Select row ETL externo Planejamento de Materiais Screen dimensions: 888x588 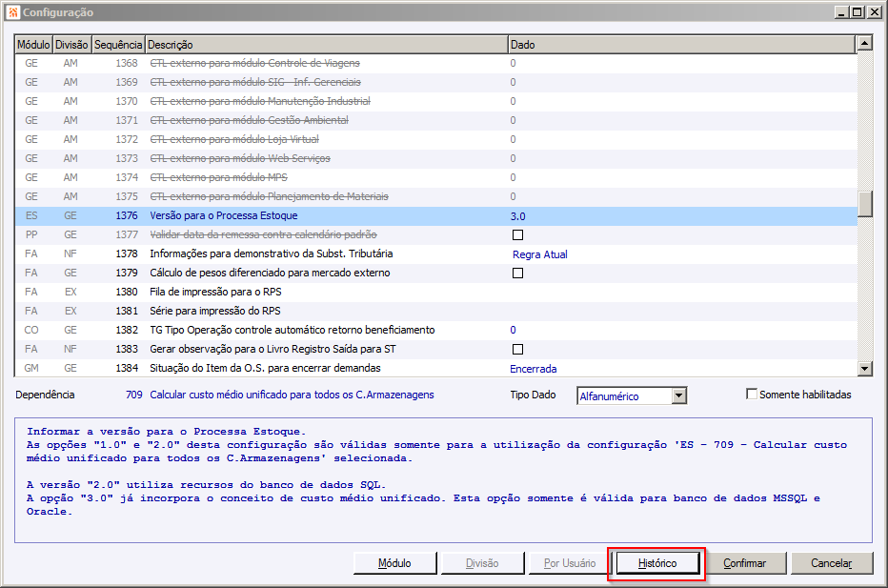pos(435,196)
